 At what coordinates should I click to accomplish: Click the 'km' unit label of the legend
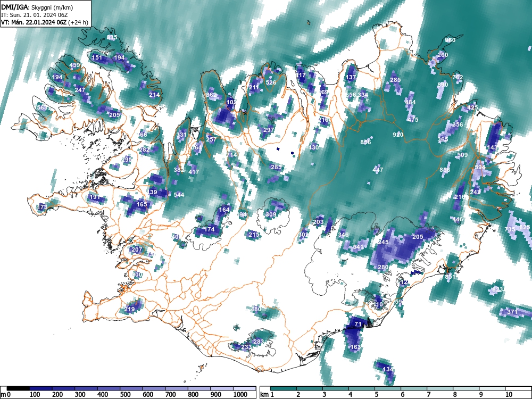pos(264,395)
